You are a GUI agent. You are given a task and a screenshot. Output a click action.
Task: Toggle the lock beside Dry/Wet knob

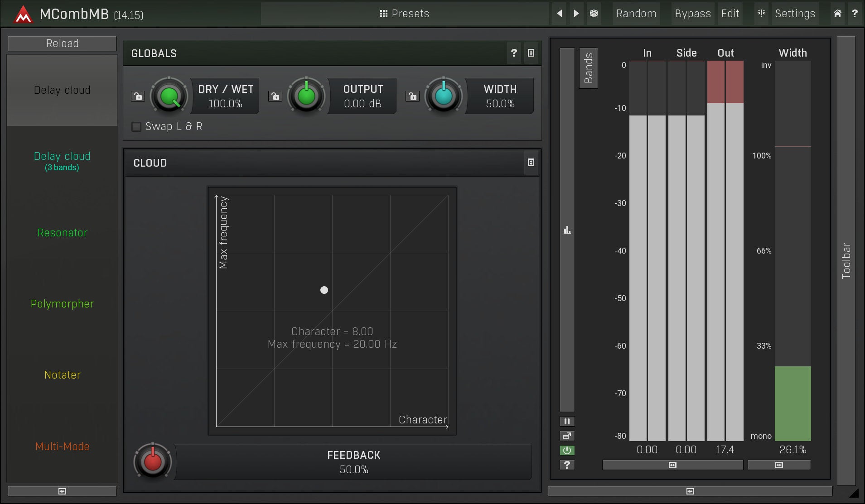click(x=138, y=96)
